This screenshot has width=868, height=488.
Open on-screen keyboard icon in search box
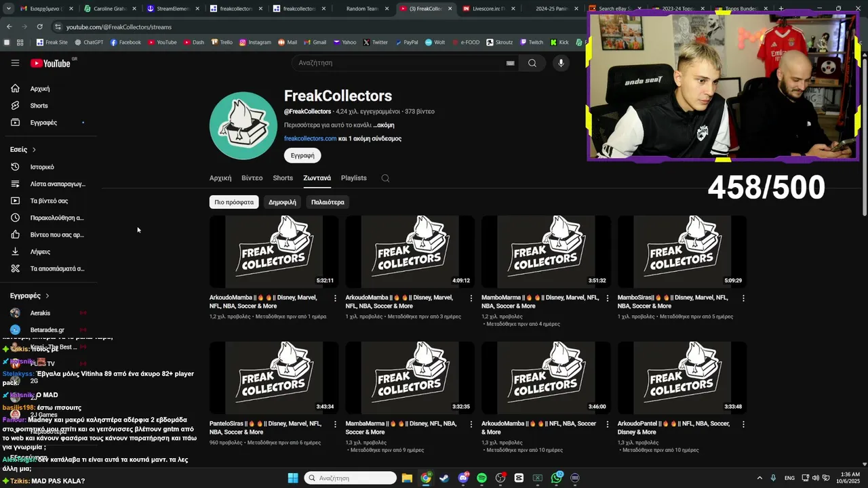coord(510,63)
